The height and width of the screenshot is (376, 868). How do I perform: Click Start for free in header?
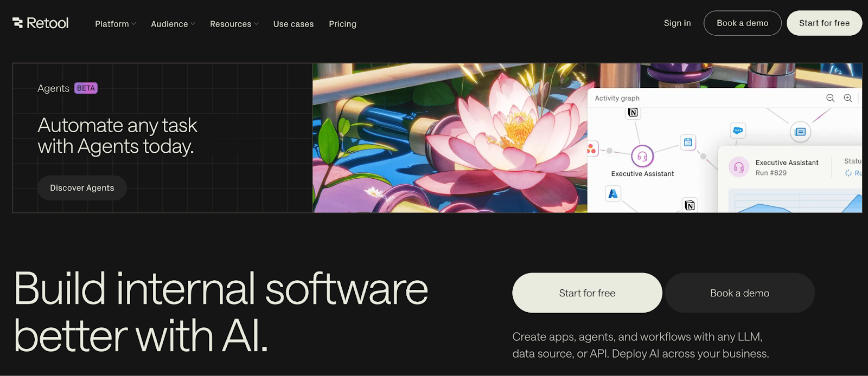coord(824,23)
